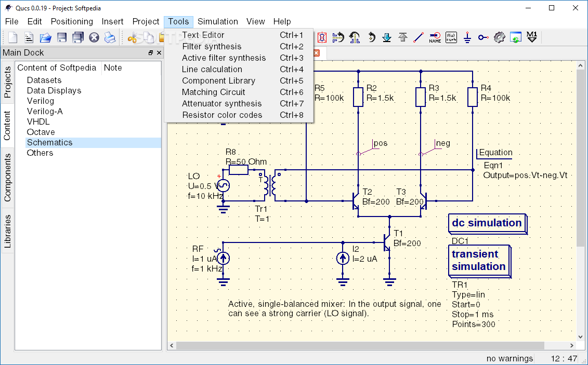Open the Project menu
The image size is (588, 365).
[x=146, y=21]
